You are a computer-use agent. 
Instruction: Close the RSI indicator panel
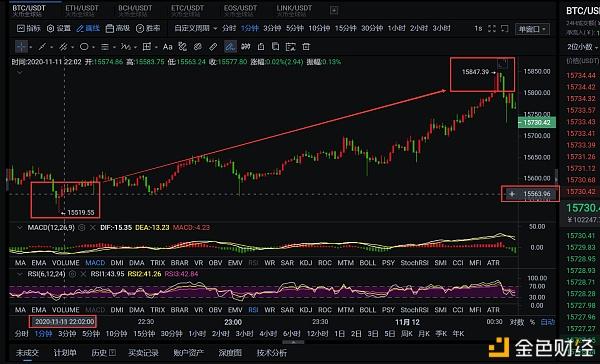[83, 274]
